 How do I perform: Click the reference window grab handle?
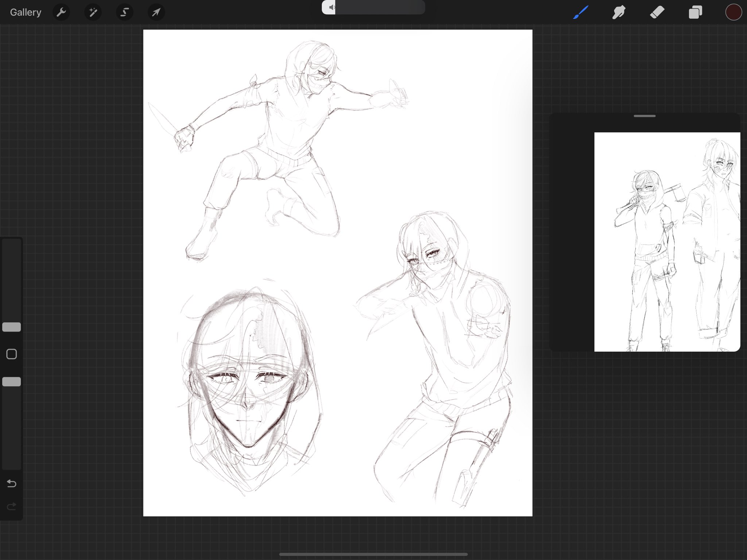[x=645, y=116]
